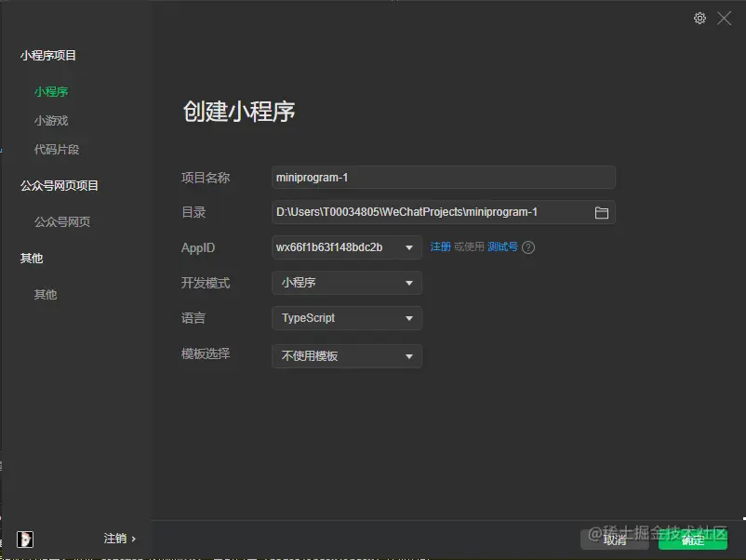Select 小游戏 in the sidebar
The width and height of the screenshot is (746, 560).
coord(51,120)
